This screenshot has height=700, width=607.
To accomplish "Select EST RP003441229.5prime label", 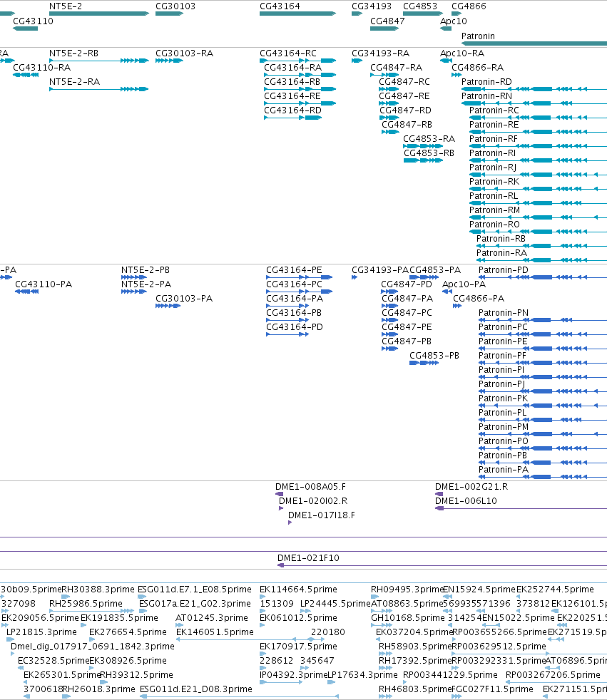I will [x=450, y=676].
